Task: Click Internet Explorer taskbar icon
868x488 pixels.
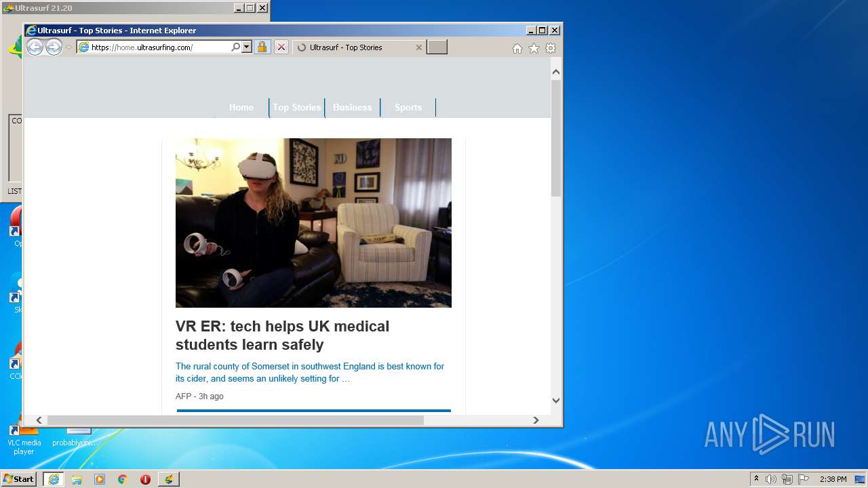Action: point(54,479)
